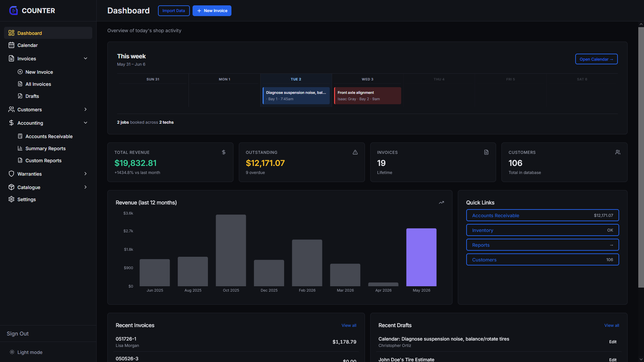Click the $19,832.81 total revenue value
The image size is (644, 362).
pos(136,163)
